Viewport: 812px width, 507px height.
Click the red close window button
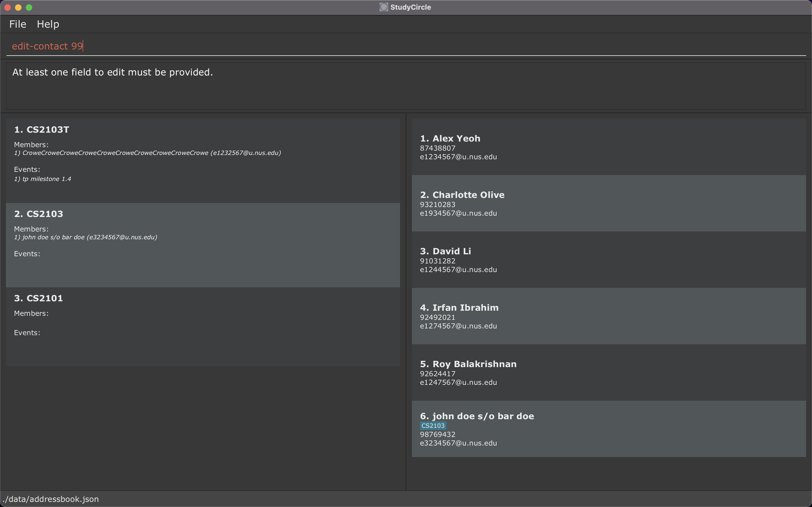click(7, 7)
